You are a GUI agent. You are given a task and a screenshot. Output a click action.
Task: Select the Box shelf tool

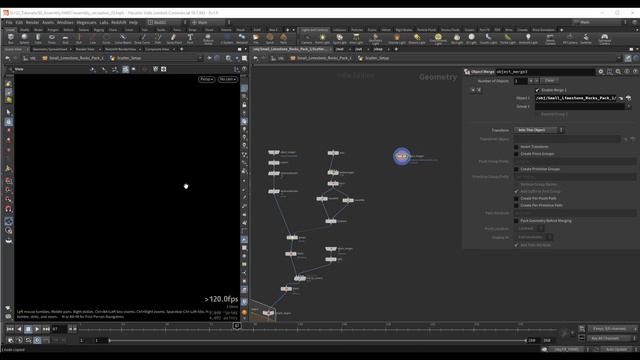coord(11,39)
